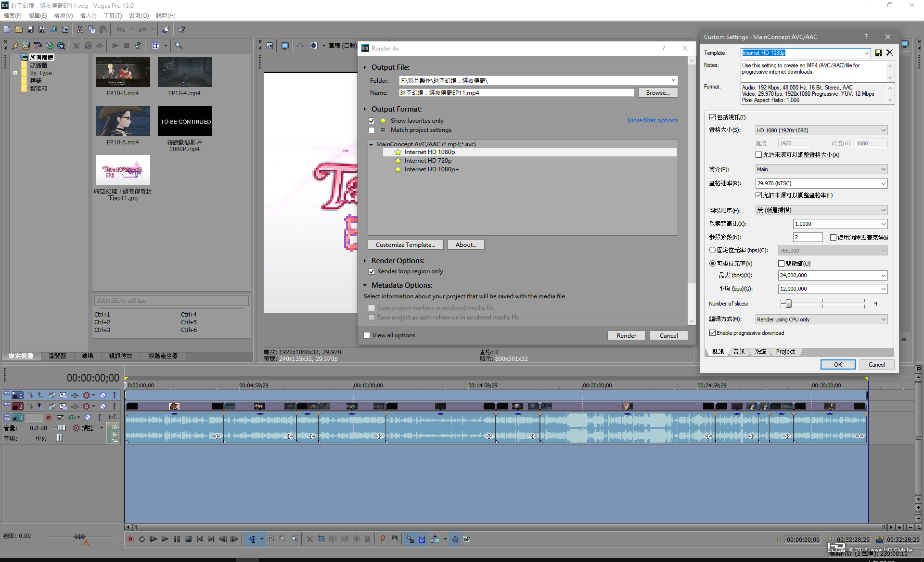Open the encode mode dropdown
This screenshot has width=924, height=562.
(x=821, y=319)
